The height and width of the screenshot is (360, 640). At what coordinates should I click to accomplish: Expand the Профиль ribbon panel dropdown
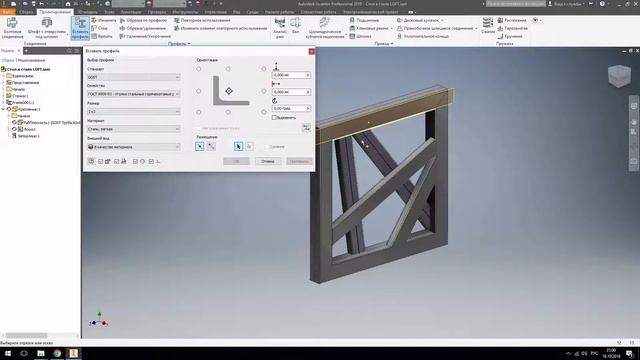click(x=179, y=44)
